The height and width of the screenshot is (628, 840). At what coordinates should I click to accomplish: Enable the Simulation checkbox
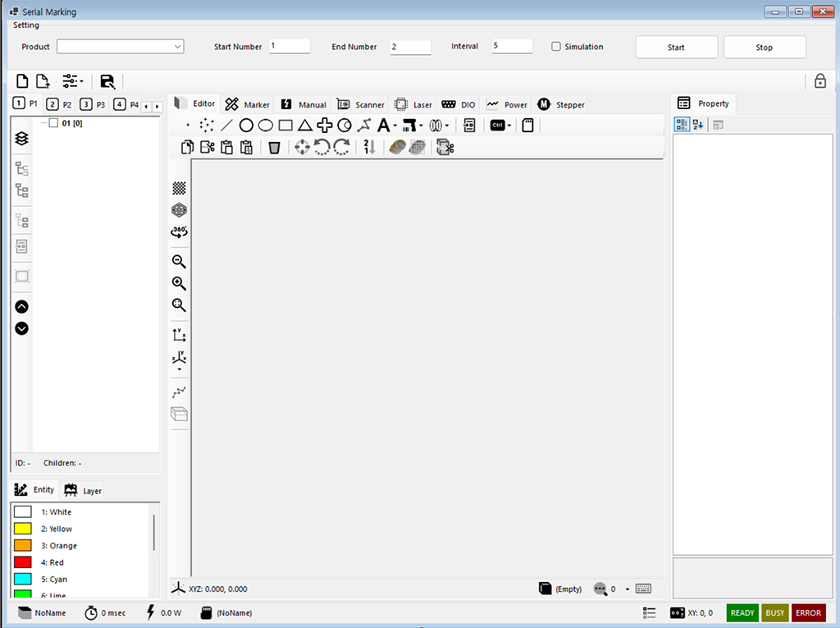(556, 47)
